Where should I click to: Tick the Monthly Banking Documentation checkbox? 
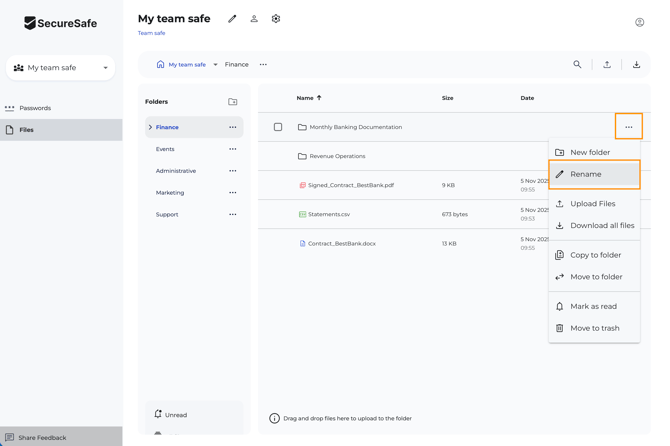278,127
